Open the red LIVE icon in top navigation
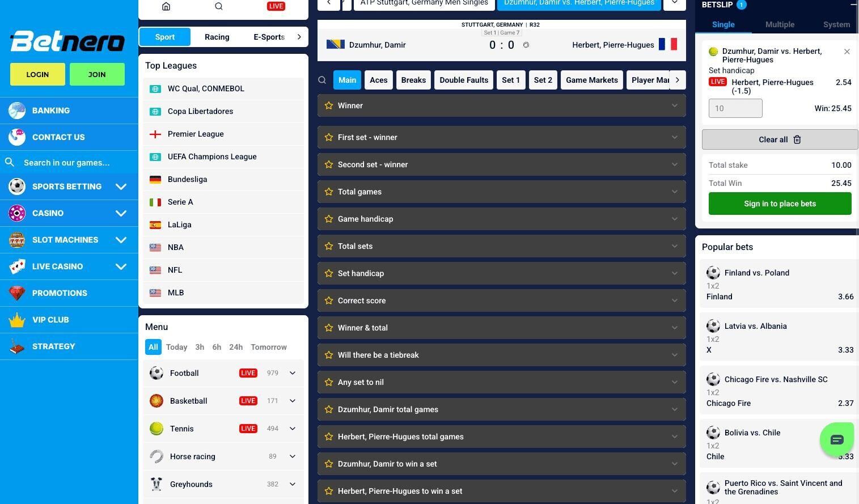 276,6
